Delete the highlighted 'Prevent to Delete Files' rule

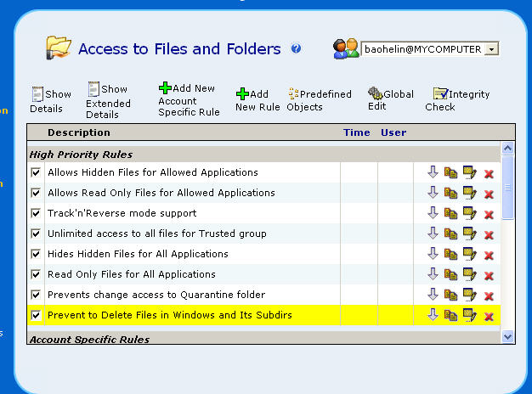pos(489,316)
